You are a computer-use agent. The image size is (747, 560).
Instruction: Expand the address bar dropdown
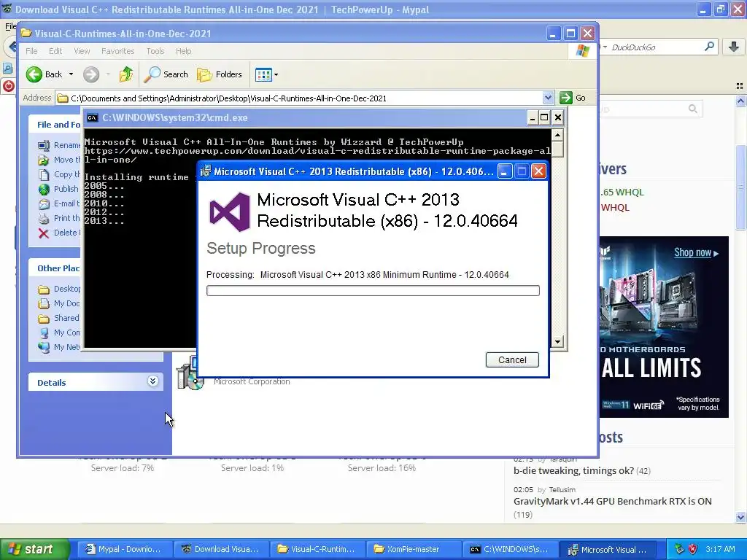[x=548, y=98]
